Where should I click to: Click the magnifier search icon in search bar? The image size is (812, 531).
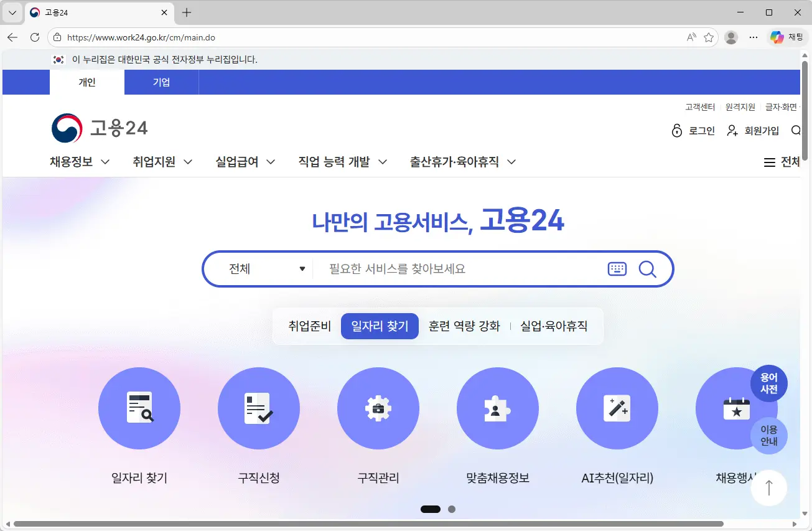[x=648, y=269]
